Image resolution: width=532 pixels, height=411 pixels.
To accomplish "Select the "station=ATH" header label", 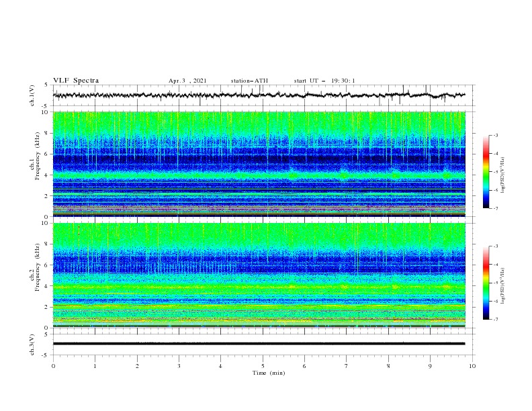I will coord(249,81).
